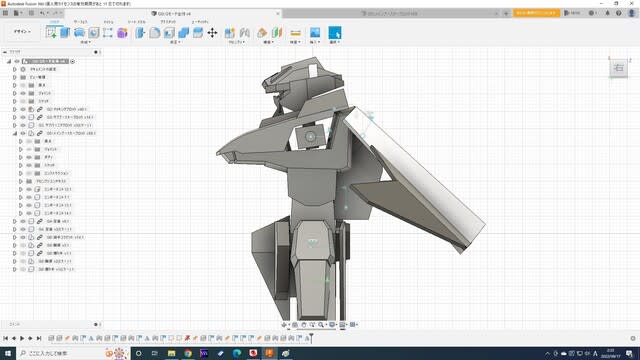Toggle eye of top-level スケッチ folder
640x360 pixels.
[23, 101]
